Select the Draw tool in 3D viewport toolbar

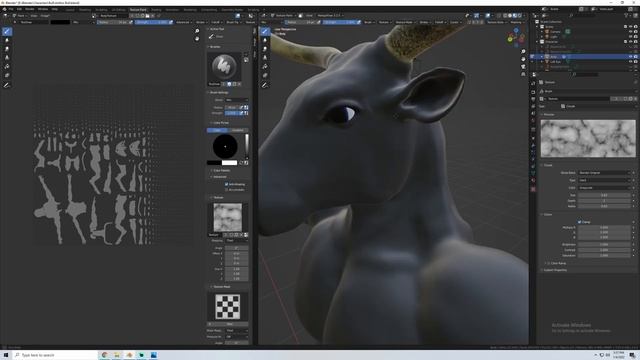click(x=265, y=31)
